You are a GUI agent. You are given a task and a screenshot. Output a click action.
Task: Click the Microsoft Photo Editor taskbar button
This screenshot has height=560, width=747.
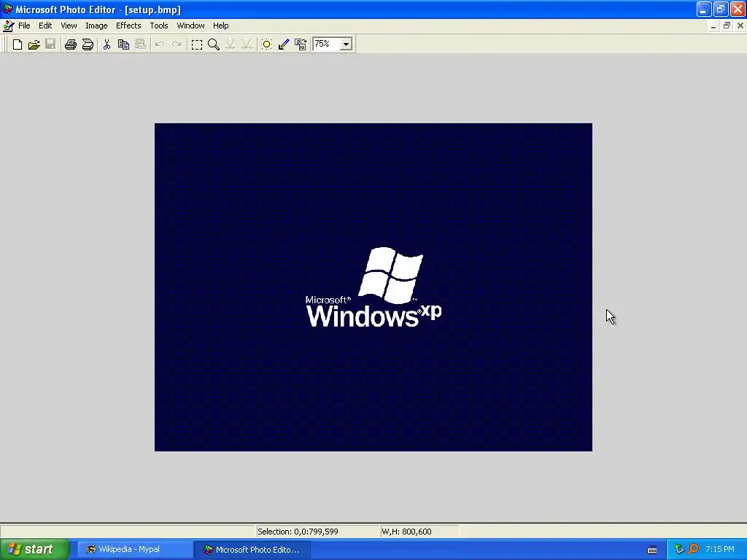click(x=252, y=550)
